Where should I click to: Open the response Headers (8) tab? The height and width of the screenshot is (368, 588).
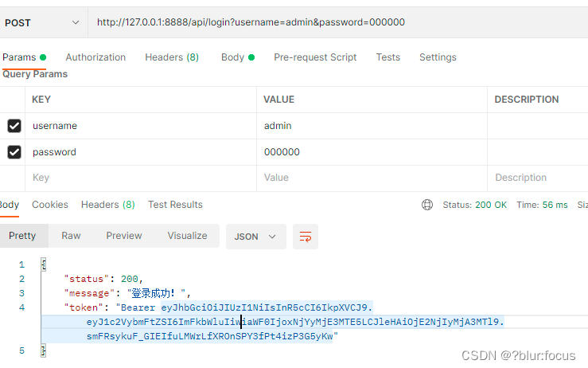click(108, 205)
